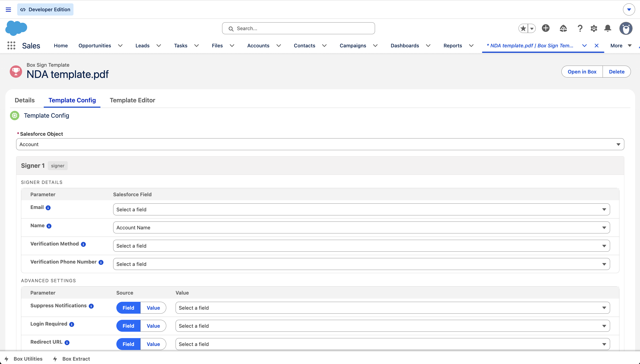Show info tooltip for Login Required
The height and width of the screenshot is (364, 640).
(x=72, y=324)
